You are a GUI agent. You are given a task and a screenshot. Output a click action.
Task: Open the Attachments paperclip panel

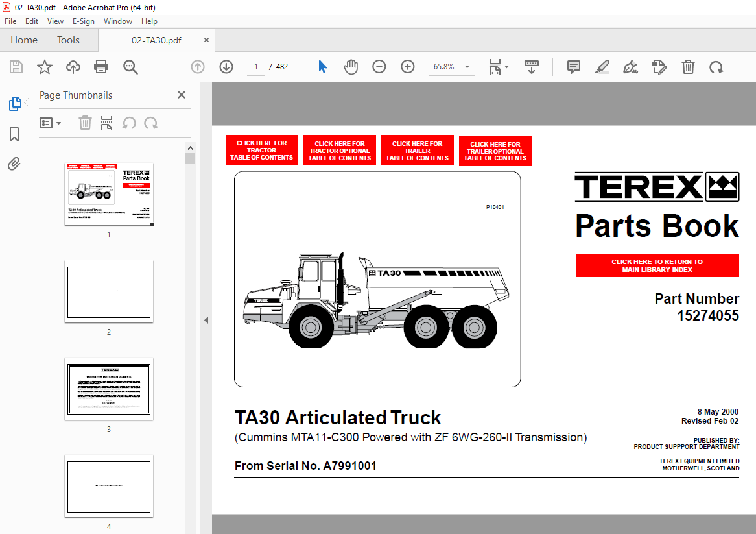click(14, 164)
